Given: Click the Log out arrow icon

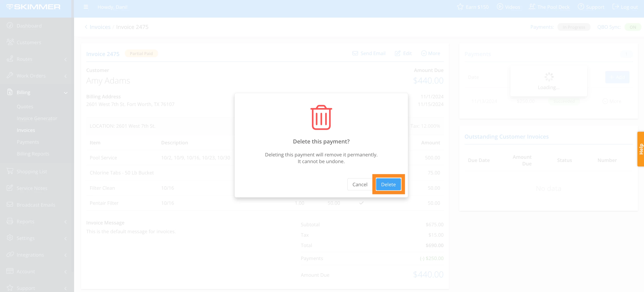Looking at the screenshot, I should click(615, 7).
